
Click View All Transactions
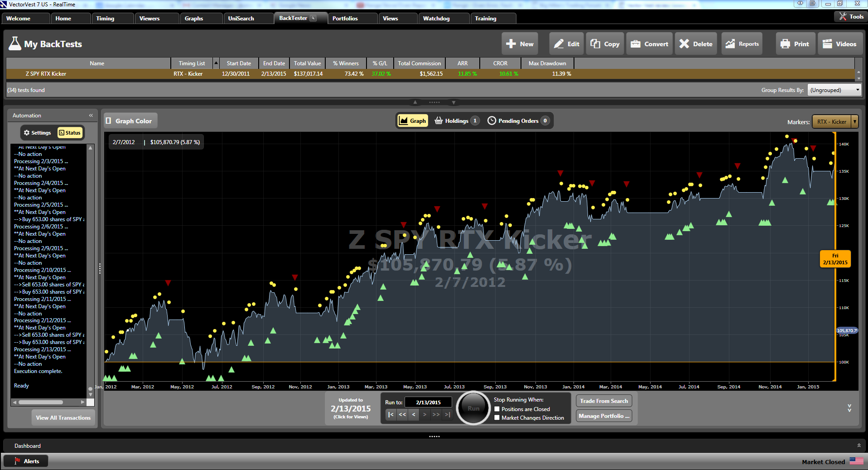pyautogui.click(x=63, y=417)
